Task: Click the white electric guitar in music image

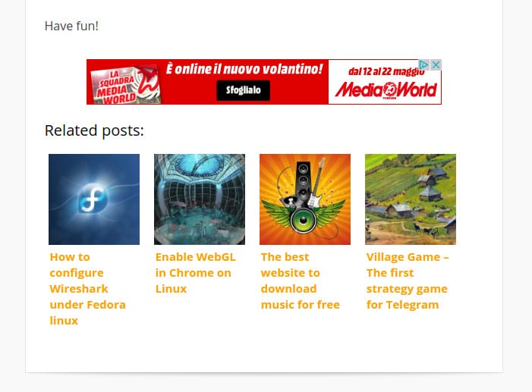Action: (316, 187)
